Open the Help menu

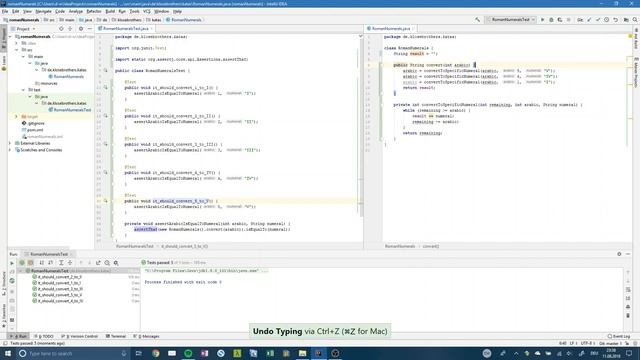click(177, 11)
